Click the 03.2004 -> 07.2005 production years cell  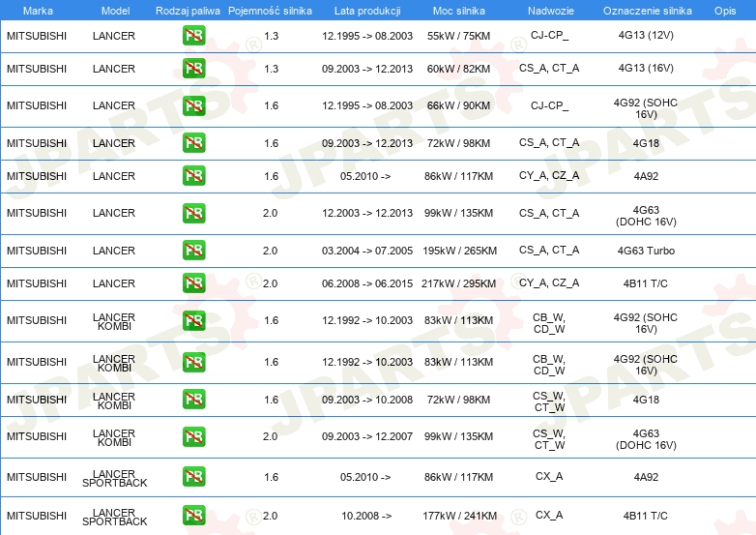pyautogui.click(x=367, y=251)
